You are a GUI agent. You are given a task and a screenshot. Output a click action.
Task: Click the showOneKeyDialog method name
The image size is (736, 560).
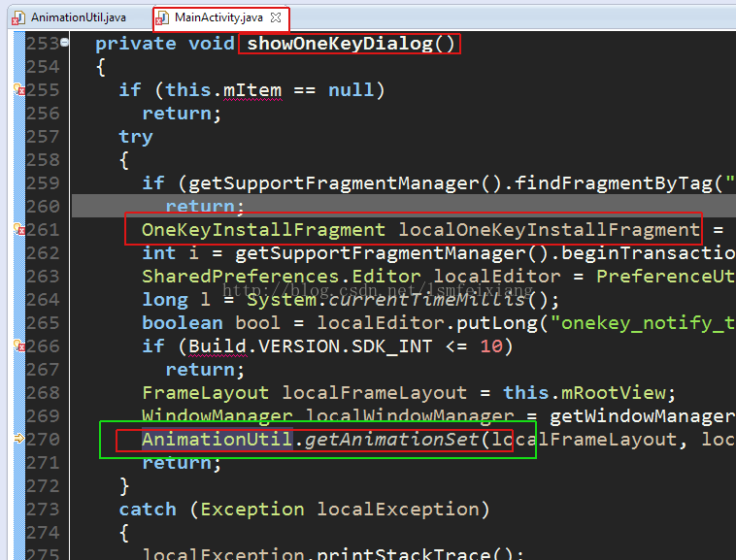coord(340,44)
